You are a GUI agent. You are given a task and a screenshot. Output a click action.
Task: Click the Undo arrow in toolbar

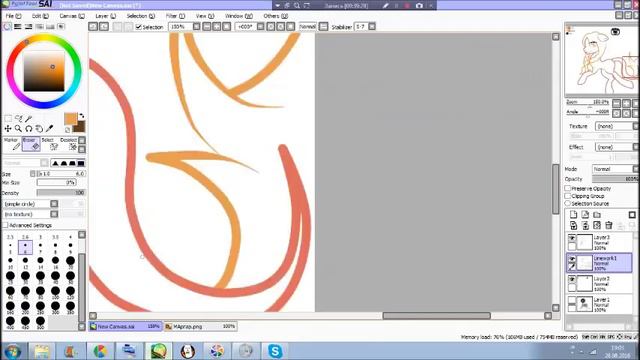click(93, 27)
